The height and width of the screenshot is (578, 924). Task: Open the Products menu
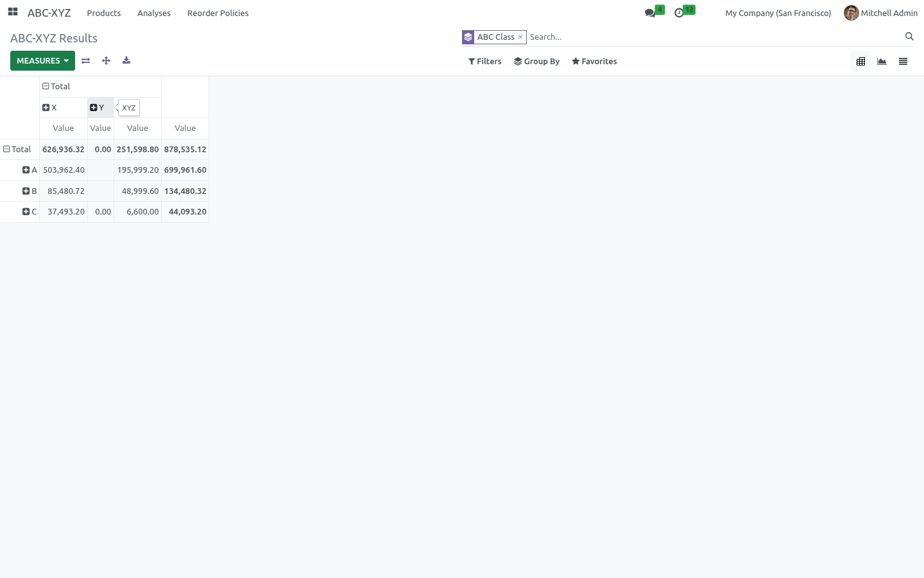[104, 13]
